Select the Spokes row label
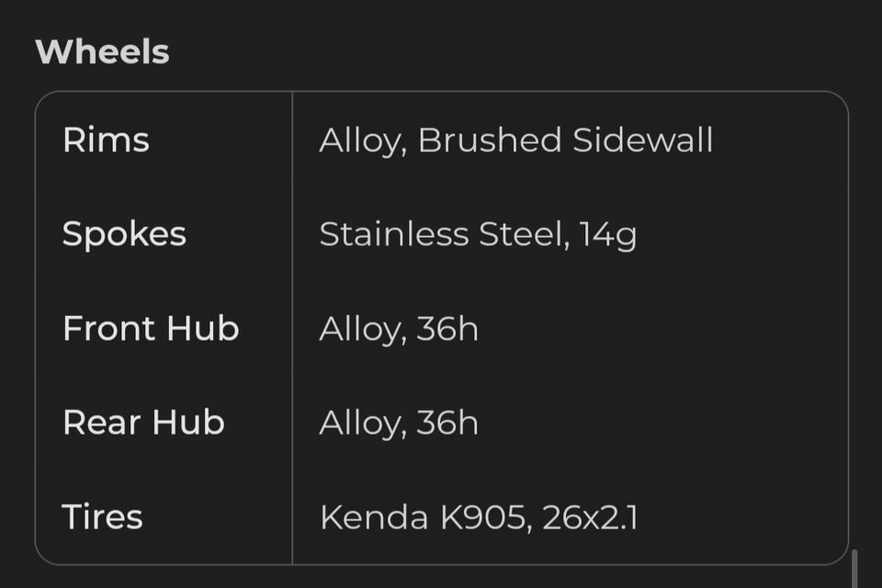This screenshot has width=882, height=588. [x=124, y=234]
